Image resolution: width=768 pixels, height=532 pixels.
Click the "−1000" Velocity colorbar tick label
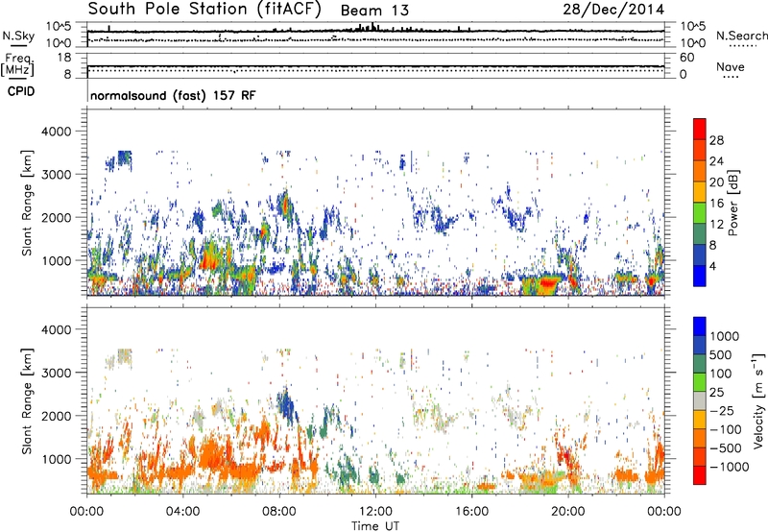tap(730, 467)
